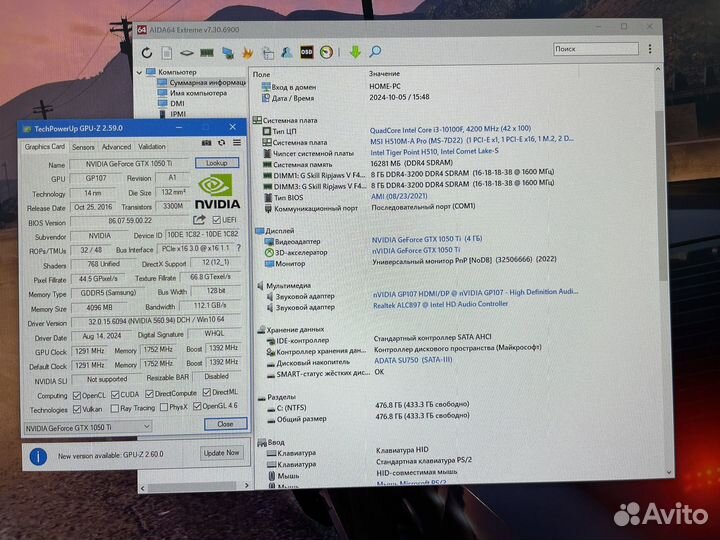720x540 pixels.
Task: Click the NVIDIA logo in GPU-Z
Action: [x=216, y=192]
